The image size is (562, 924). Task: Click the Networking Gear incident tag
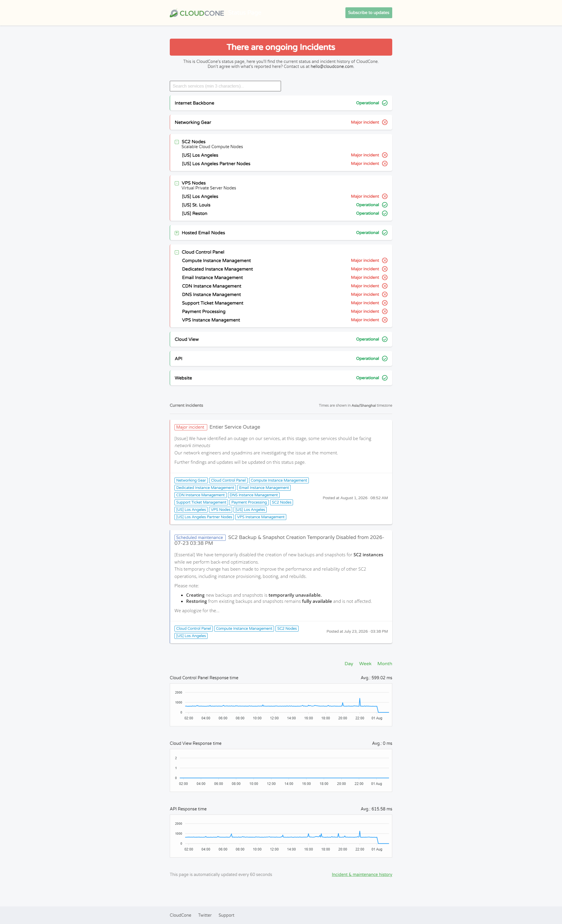click(x=191, y=480)
